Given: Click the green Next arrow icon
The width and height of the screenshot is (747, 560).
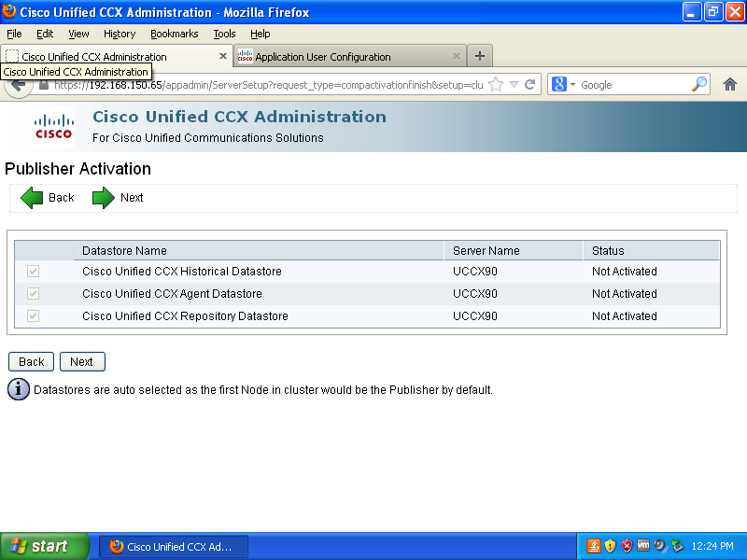Looking at the screenshot, I should point(104,198).
